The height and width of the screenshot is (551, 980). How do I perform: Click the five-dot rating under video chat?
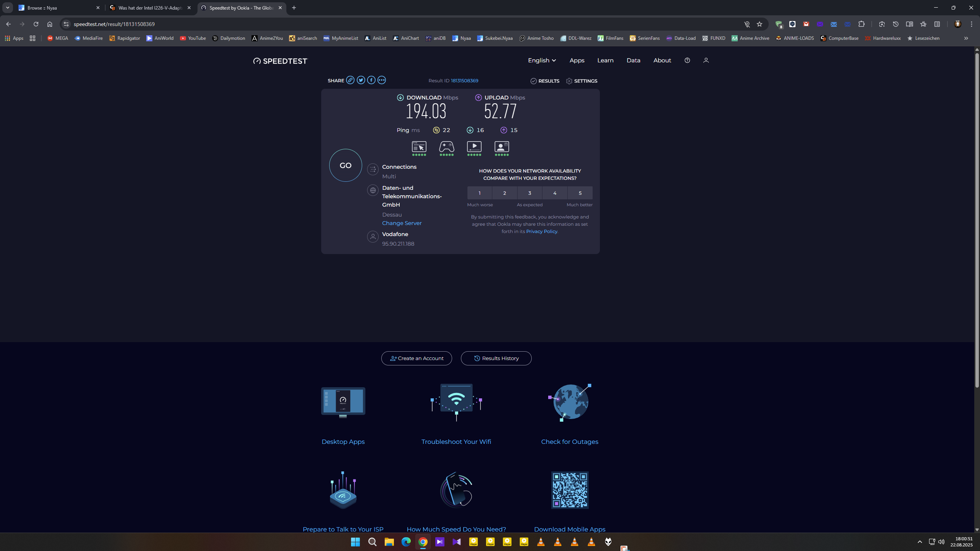pyautogui.click(x=501, y=154)
